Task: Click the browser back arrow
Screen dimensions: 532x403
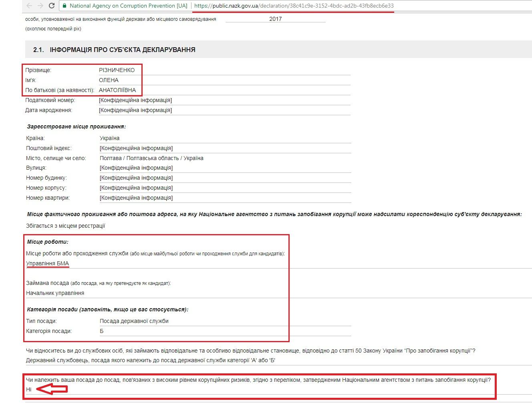Action: pos(29,6)
